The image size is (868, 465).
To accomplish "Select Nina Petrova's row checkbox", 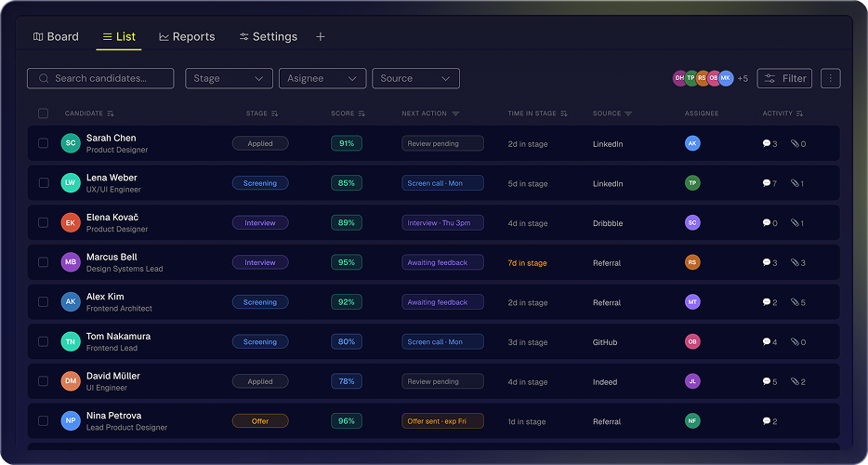I will (x=43, y=420).
